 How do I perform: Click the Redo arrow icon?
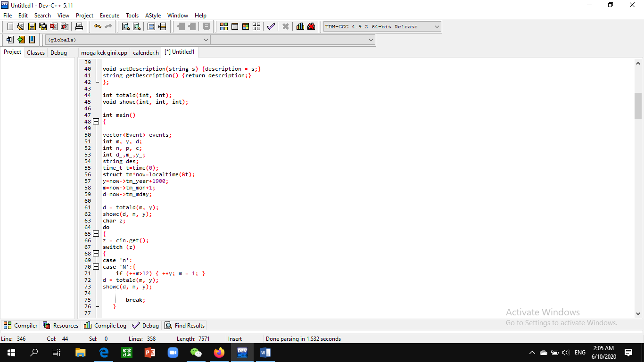[108, 26]
